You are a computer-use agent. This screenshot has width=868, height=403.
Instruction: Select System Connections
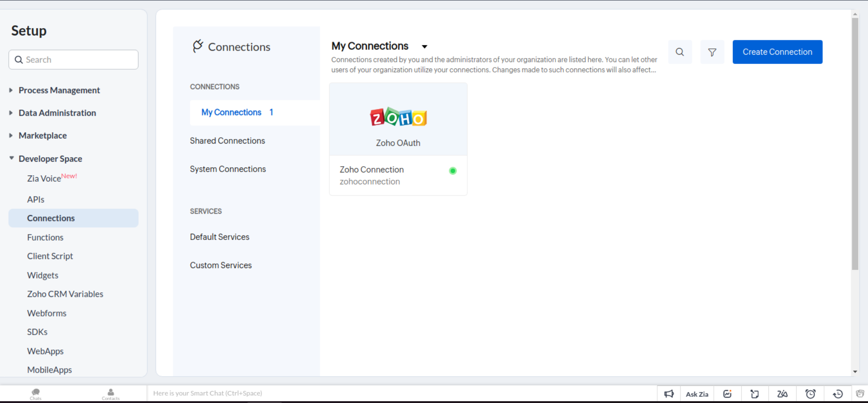click(228, 169)
